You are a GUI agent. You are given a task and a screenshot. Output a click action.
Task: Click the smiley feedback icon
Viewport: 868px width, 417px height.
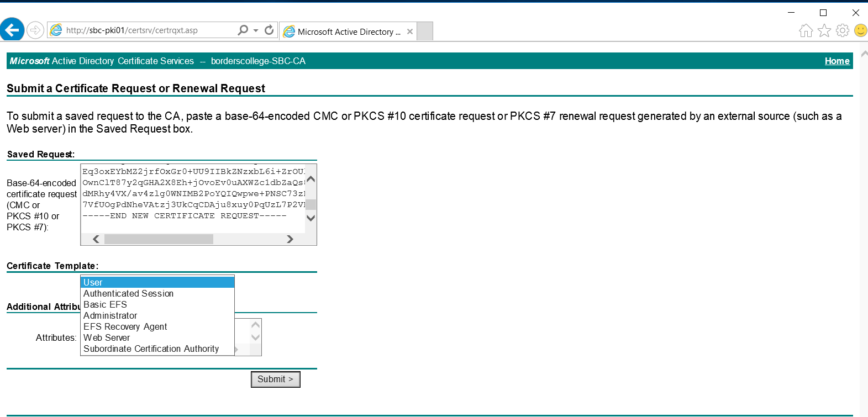[861, 30]
